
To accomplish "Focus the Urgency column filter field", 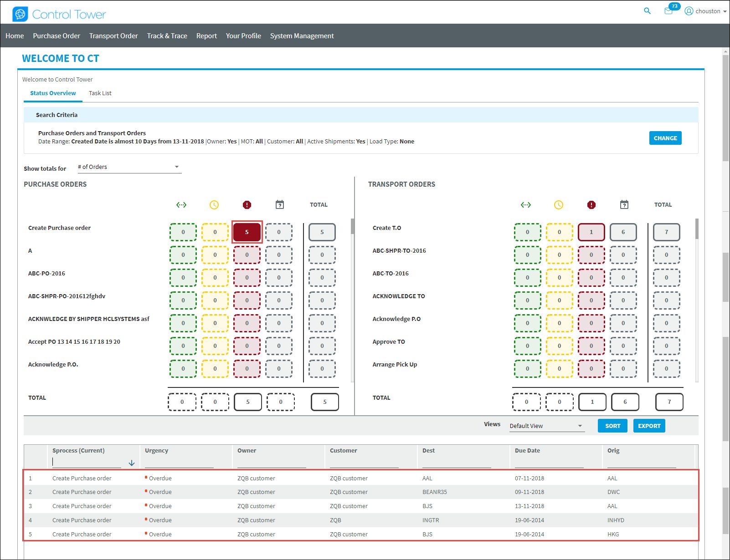I will point(179,462).
